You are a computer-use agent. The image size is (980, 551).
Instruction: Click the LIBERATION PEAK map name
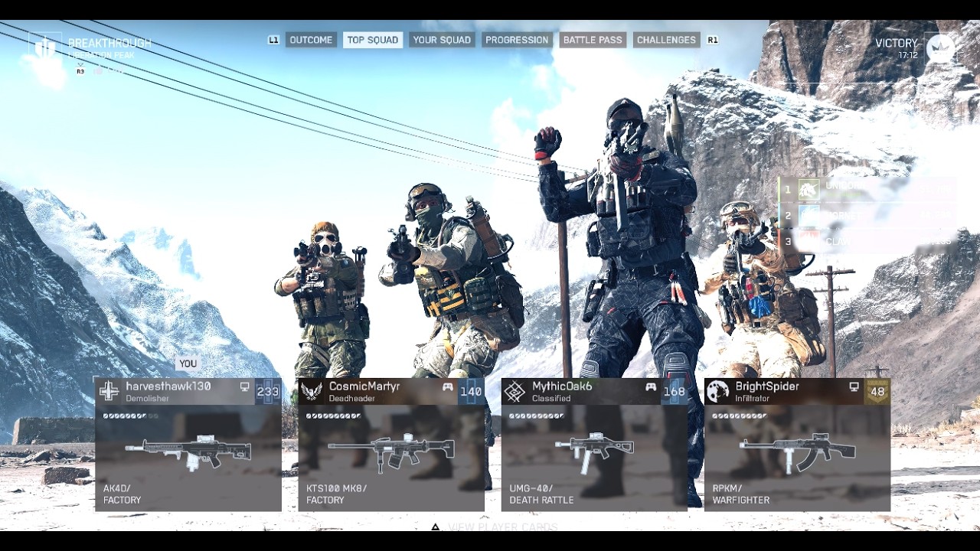click(x=102, y=55)
